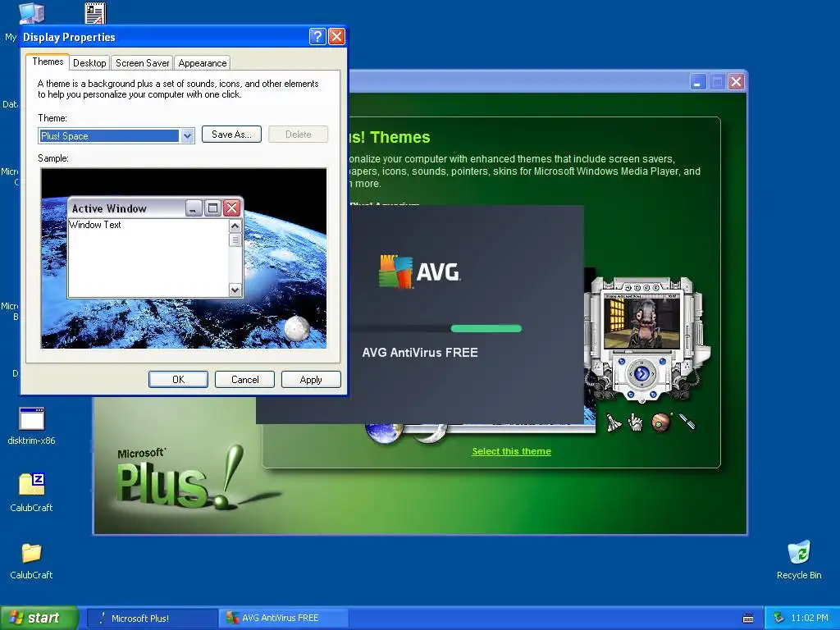The image size is (840, 630).
Task: Click the tray icon beside the clock
Action: point(779,618)
